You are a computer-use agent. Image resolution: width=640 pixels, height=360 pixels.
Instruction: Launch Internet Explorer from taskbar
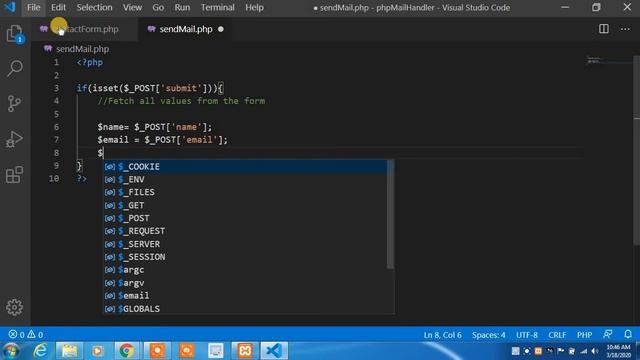40,351
